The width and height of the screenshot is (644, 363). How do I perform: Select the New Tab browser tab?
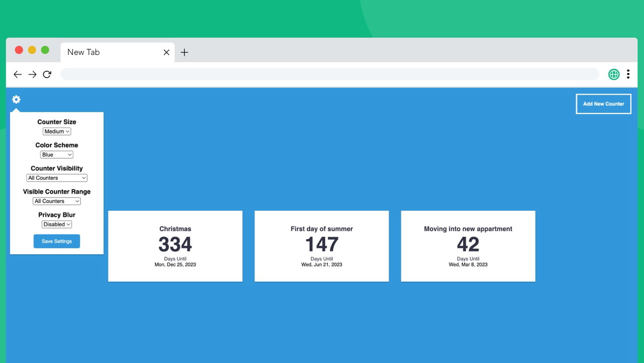(101, 52)
